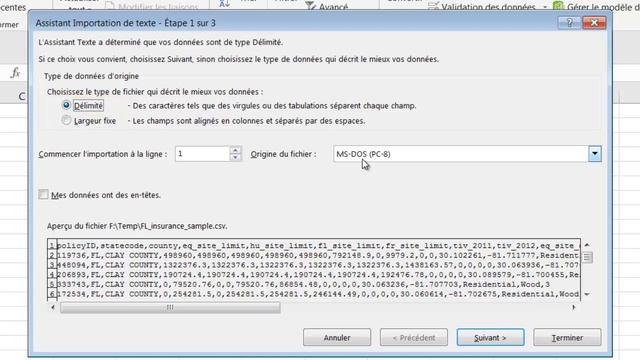This screenshot has height=360, width=640.
Task: Click the Validation des données dropdown arrow
Action: 544,7
